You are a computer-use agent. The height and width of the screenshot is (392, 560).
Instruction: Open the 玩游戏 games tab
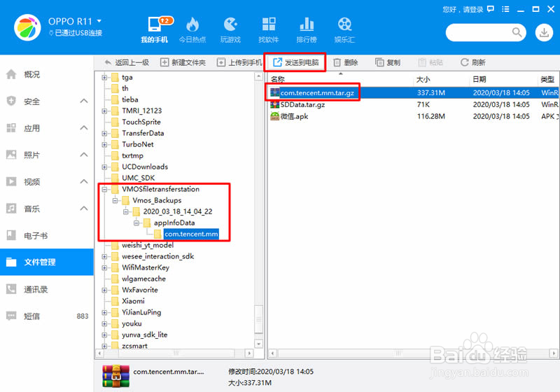[230, 30]
